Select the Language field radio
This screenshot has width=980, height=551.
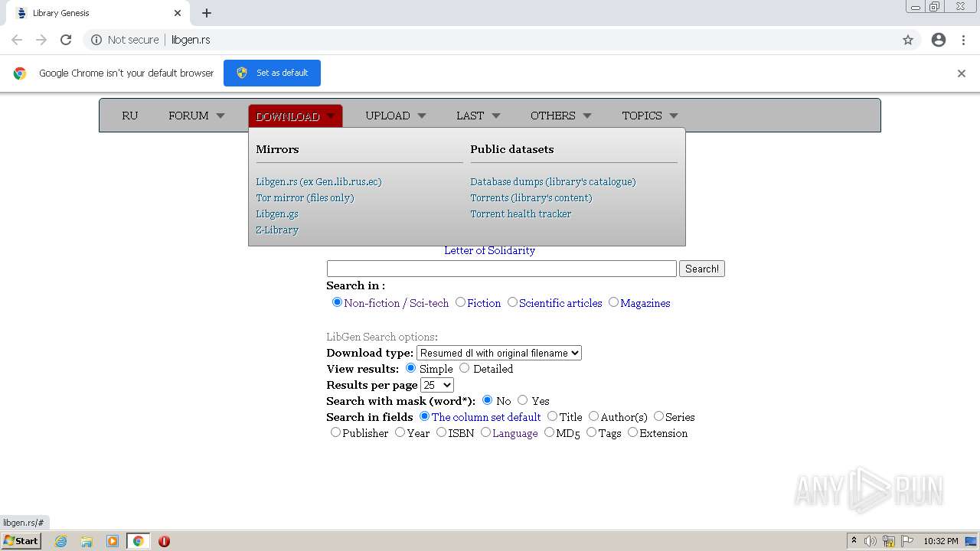tap(485, 432)
